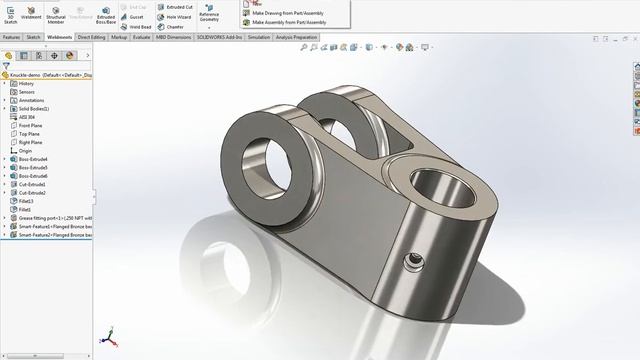640x360 pixels.
Task: Toggle the Section View icon
Action: point(334,47)
